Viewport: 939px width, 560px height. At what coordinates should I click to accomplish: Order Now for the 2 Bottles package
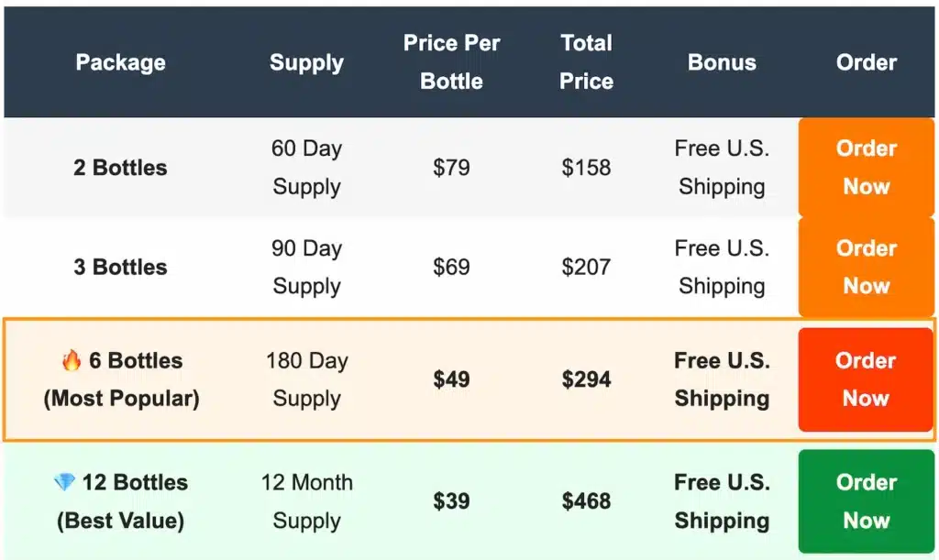[865, 168]
